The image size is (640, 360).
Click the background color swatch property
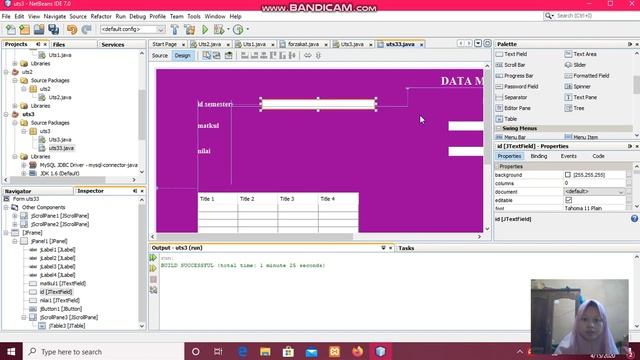pos(568,175)
